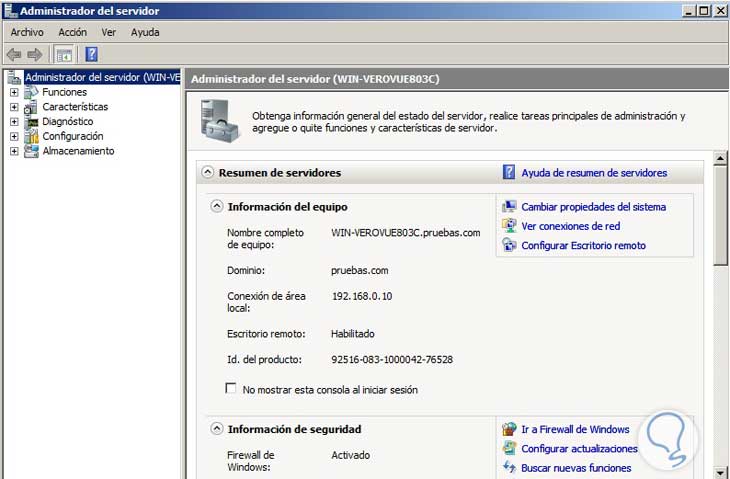Screen dimensions: 730x479
Task: Click the Back arrow toolbar icon
Action: tap(14, 54)
